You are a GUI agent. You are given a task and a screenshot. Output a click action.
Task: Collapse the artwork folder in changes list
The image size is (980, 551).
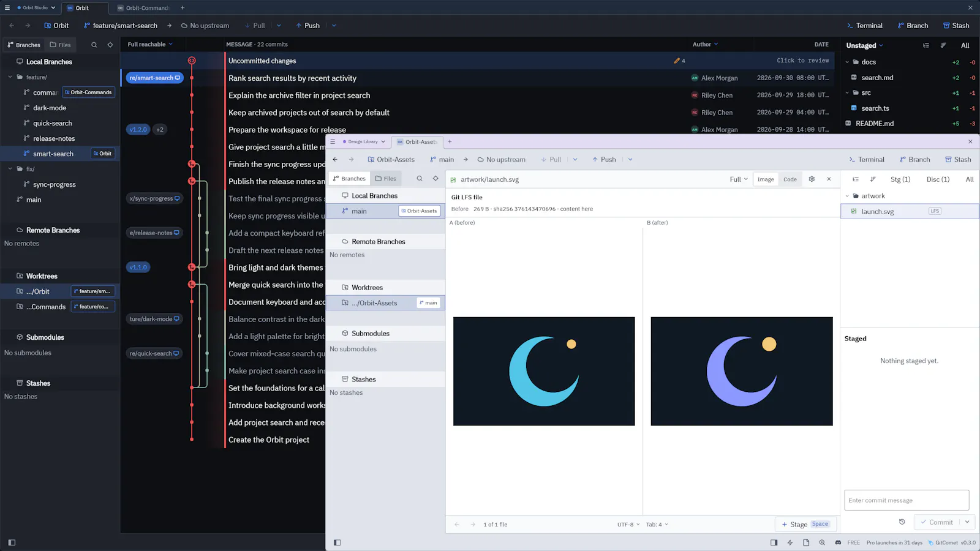pyautogui.click(x=847, y=196)
